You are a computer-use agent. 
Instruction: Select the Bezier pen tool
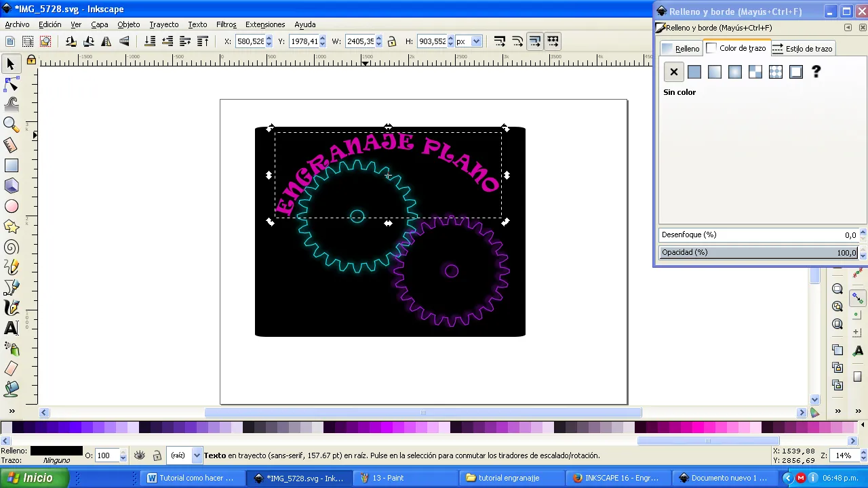(11, 288)
